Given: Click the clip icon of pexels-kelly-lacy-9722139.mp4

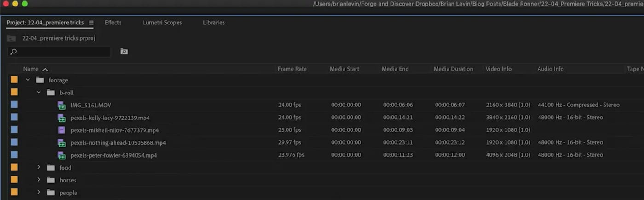Looking at the screenshot, I should [x=62, y=118].
